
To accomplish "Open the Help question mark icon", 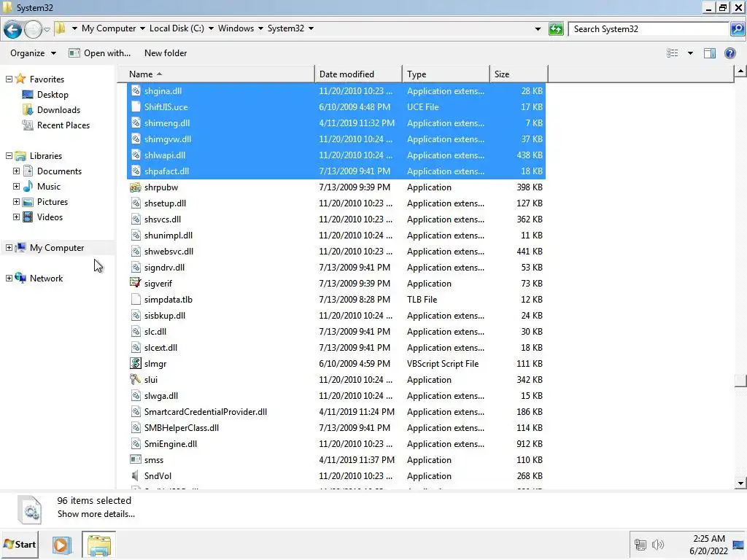I will 729,53.
